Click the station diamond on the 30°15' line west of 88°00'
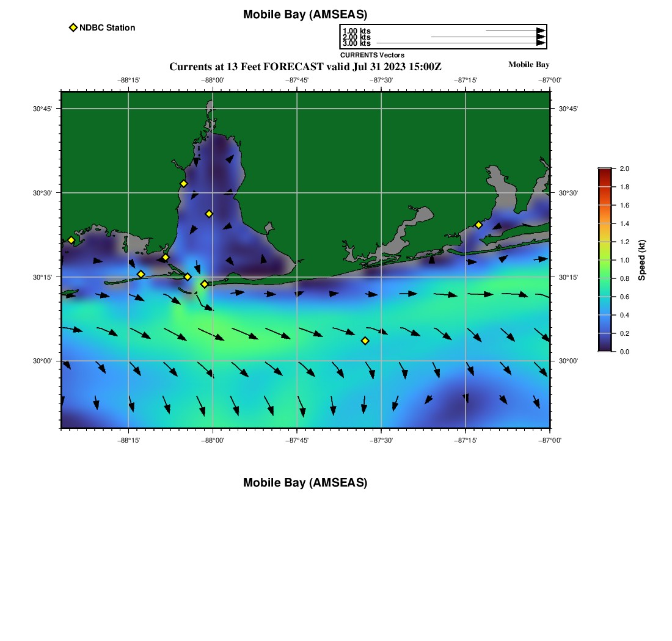672x641 pixels. point(188,277)
